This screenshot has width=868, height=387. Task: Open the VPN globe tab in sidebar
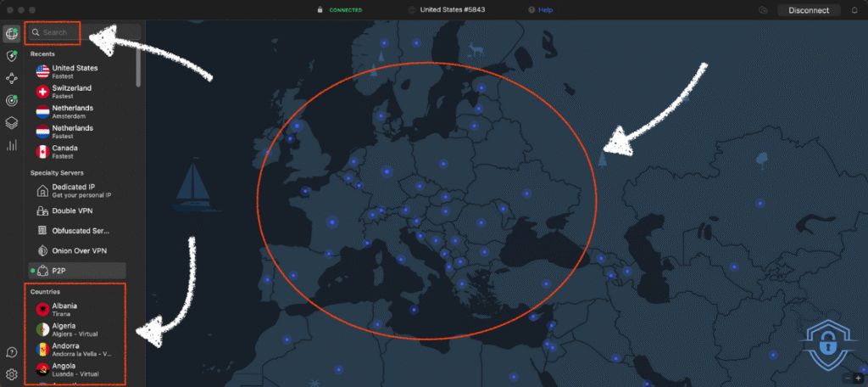click(x=12, y=33)
